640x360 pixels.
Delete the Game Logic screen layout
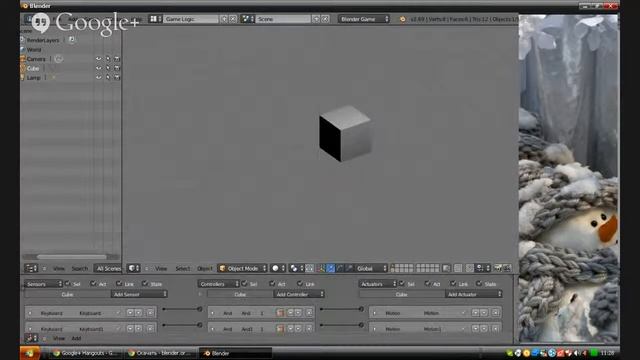click(x=233, y=19)
